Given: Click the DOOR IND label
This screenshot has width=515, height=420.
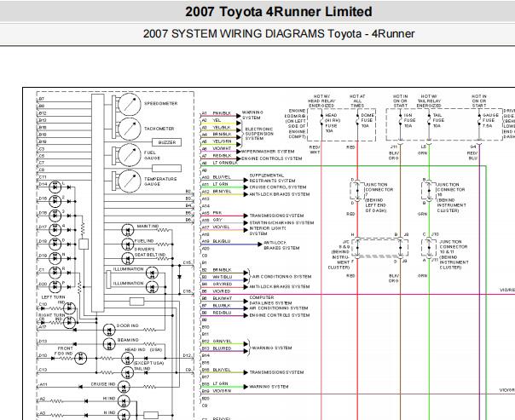Looking at the screenshot, I should (128, 325).
